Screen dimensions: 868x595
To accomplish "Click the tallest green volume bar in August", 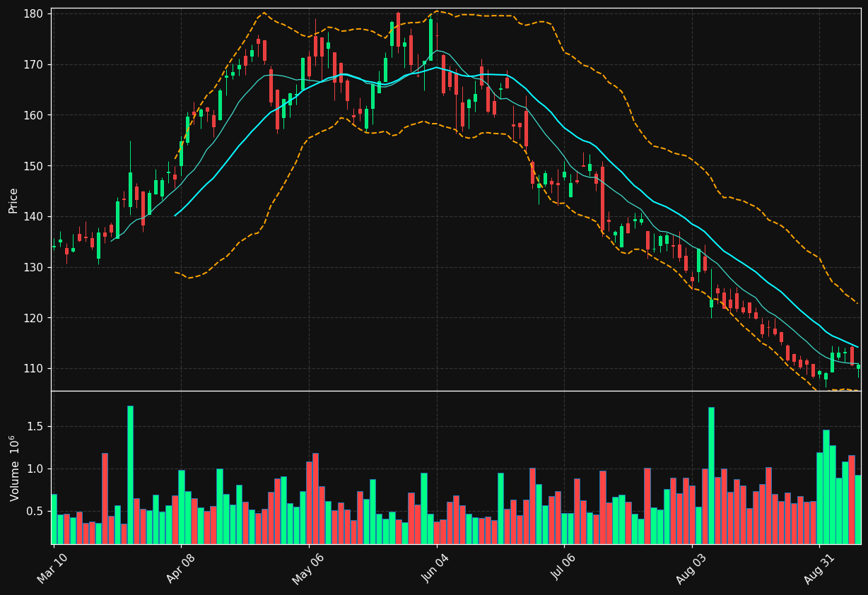I will click(711, 476).
